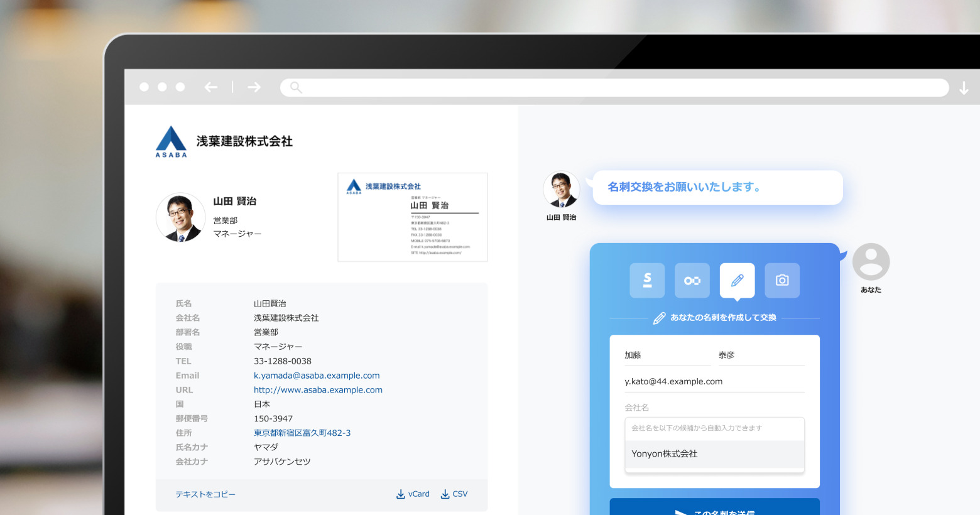Click the downloads arrow in the browser toolbar

[x=964, y=89]
